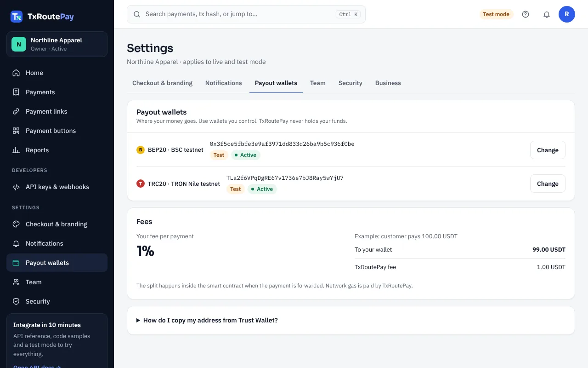This screenshot has height=368, width=588.
Task: Click the Payout wallets card icon in sidebar
Action: click(x=16, y=263)
